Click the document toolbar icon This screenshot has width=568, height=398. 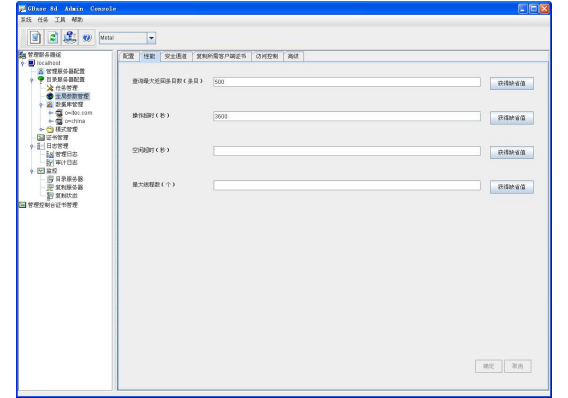(36, 37)
